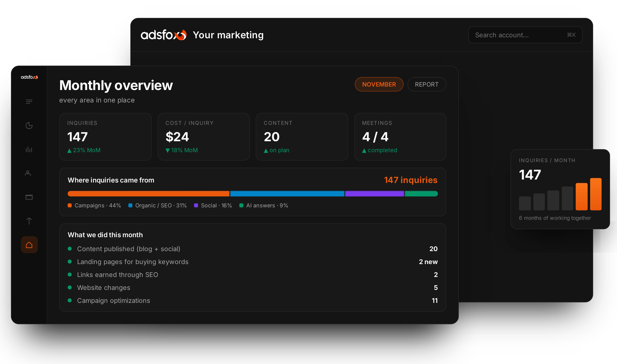Open the INQUIRIES 147 stat card
Viewport: 617px width, 364px height.
(105, 137)
